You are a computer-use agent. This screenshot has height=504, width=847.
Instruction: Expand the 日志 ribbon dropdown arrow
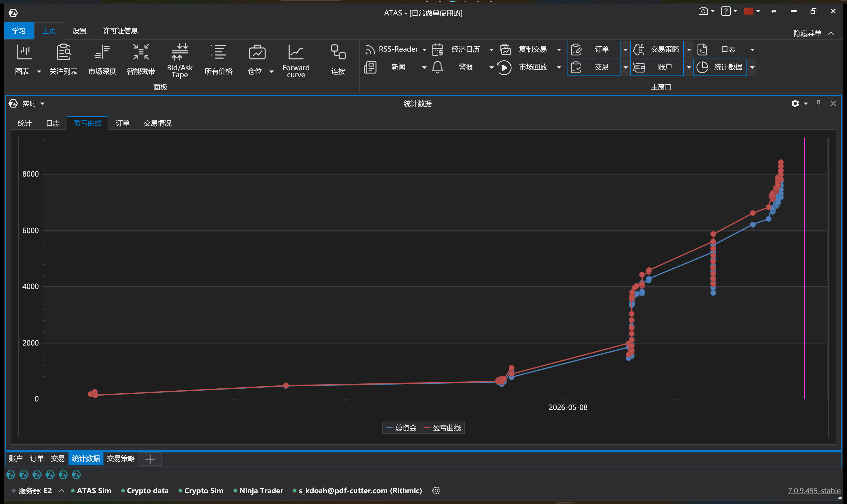pyautogui.click(x=752, y=50)
